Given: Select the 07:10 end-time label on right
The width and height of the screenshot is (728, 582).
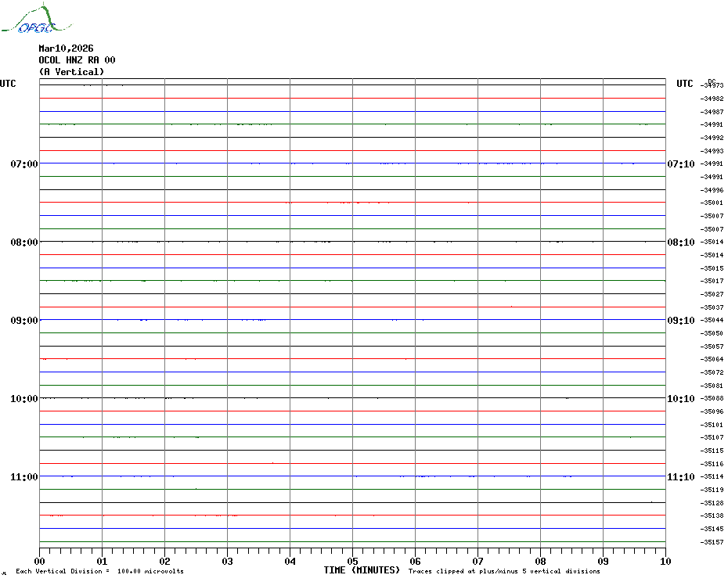Looking at the screenshot, I should [x=680, y=164].
